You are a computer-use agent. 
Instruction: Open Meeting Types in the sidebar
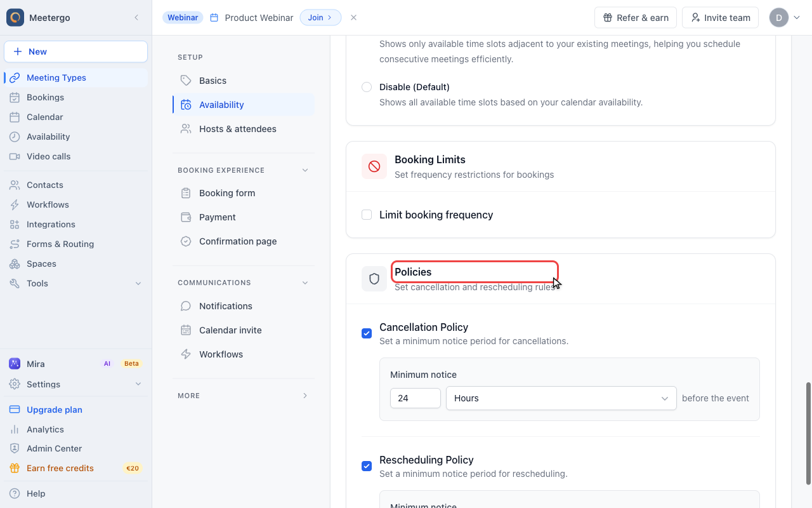point(76,77)
